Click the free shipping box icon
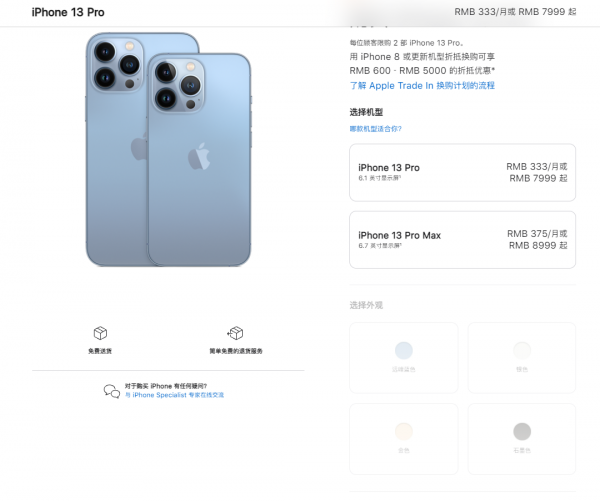Screen dimensions: 600x501 pos(100,333)
